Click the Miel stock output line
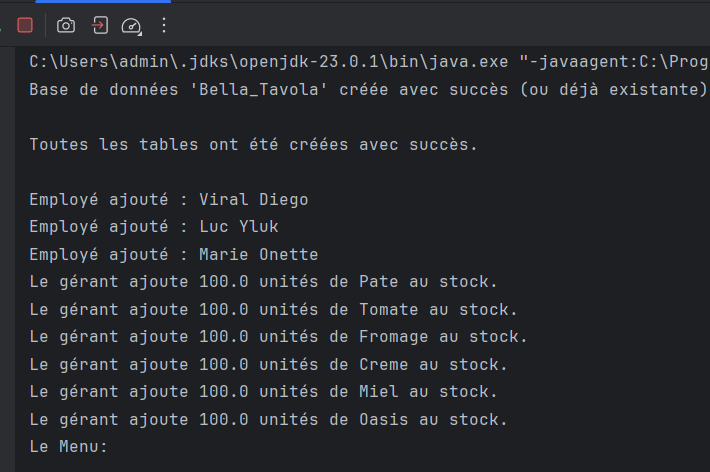This screenshot has width=710, height=472. point(263,391)
